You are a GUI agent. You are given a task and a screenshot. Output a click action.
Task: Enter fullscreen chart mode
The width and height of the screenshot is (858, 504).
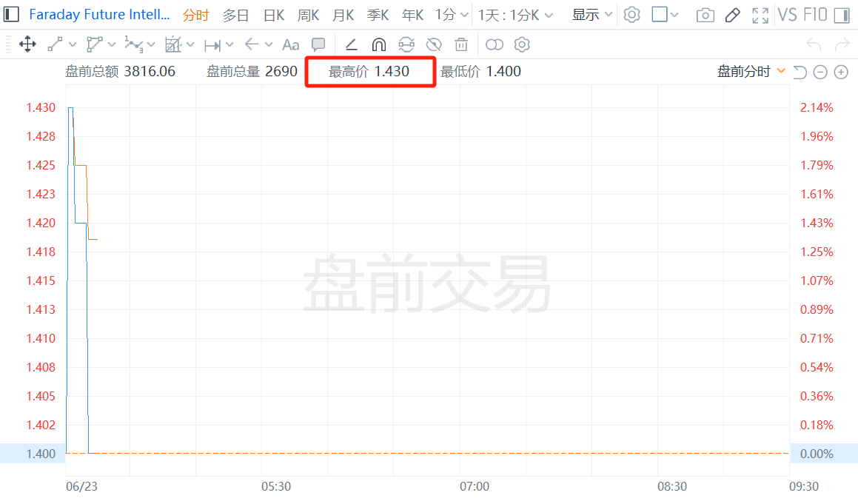click(x=760, y=16)
